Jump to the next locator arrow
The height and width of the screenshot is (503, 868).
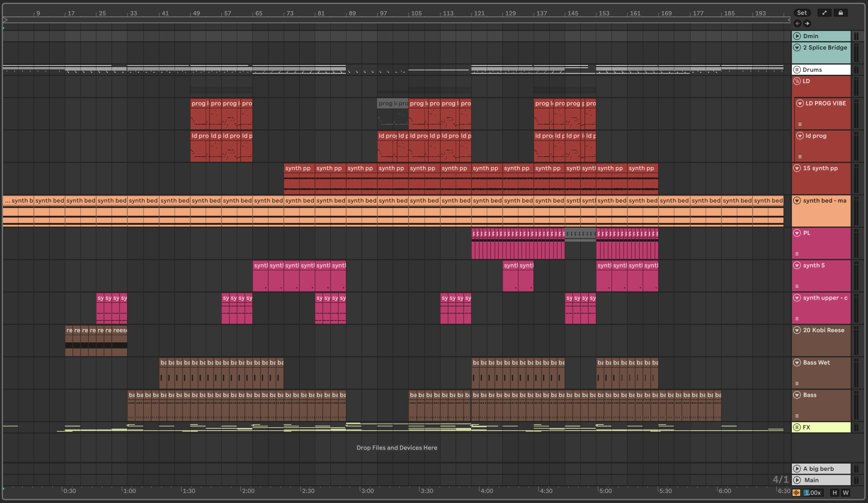807,23
